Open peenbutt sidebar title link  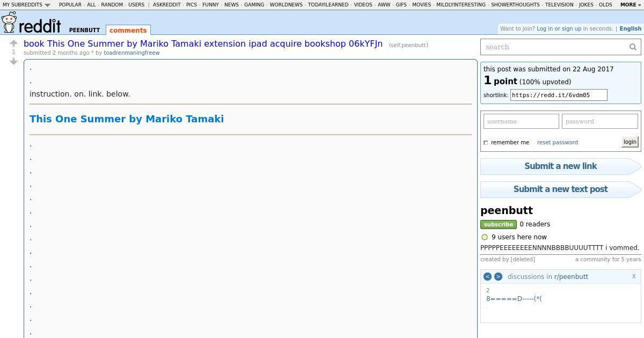(507, 210)
